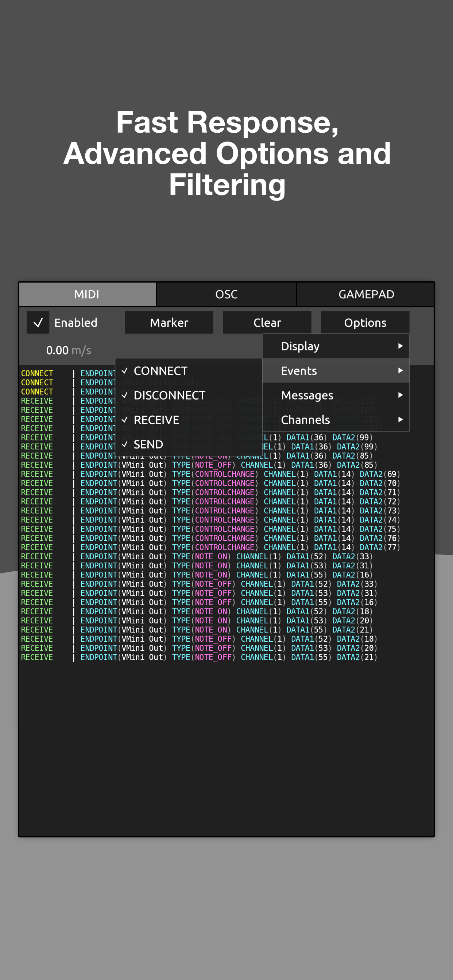The height and width of the screenshot is (980, 453).
Task: Toggle the Enabled checkbox
Action: coord(38,323)
